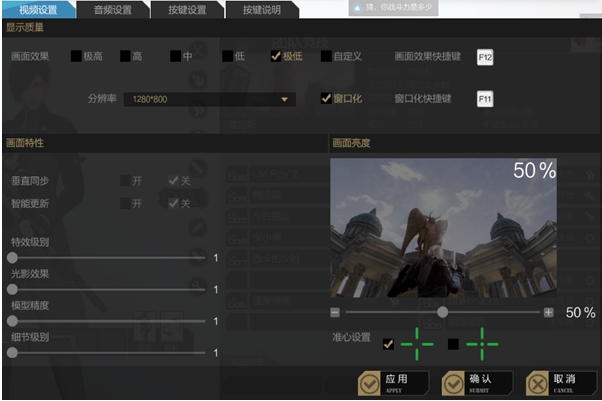This screenshot has width=602, height=401.
Task: Set 垂直同步 to 关
Action: tap(174, 181)
